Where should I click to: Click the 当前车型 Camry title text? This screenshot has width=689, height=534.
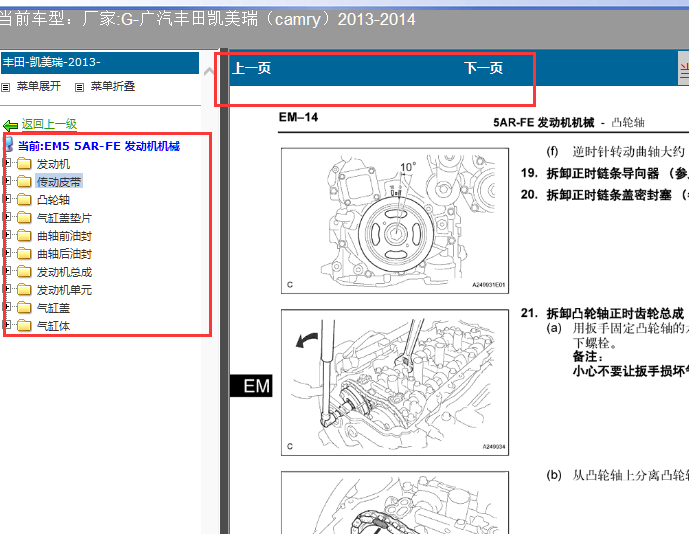(x=207, y=19)
